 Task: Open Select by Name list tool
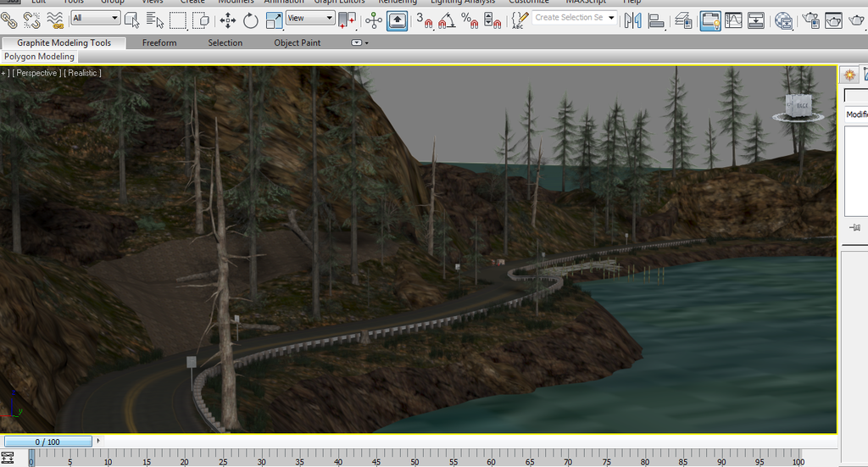[x=154, y=19]
